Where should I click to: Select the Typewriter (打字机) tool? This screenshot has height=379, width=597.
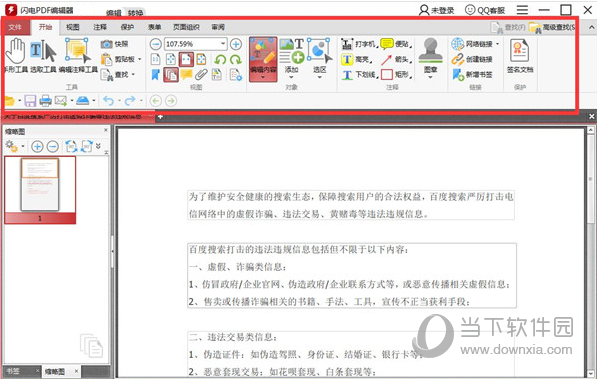pos(359,44)
